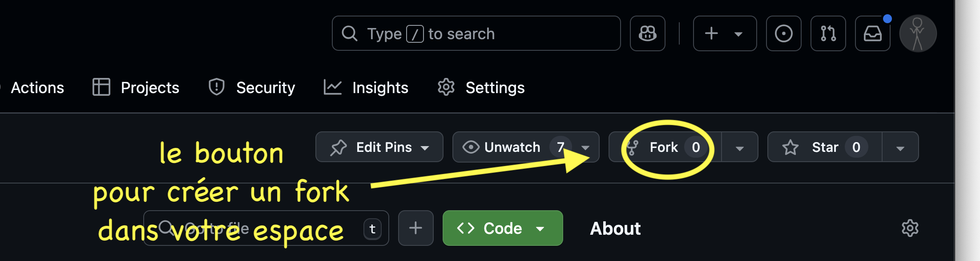The width and height of the screenshot is (980, 261).
Task: Open the user avatar menu
Action: 918,33
